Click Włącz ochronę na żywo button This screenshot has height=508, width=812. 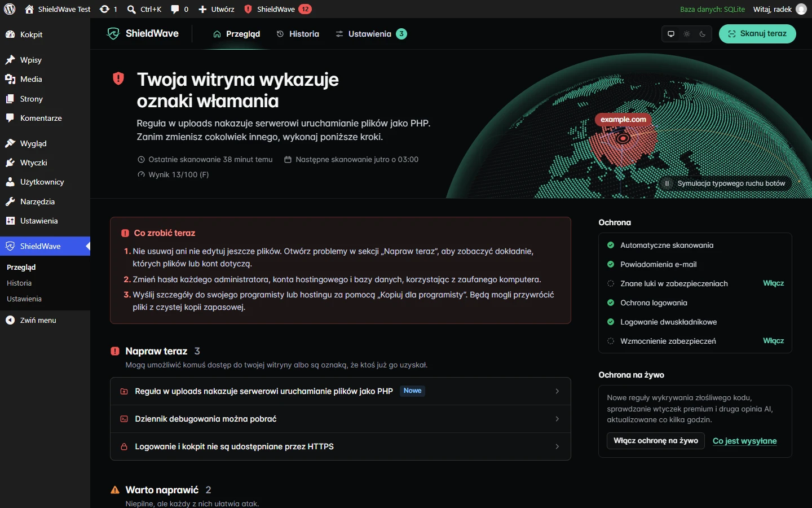656,441
